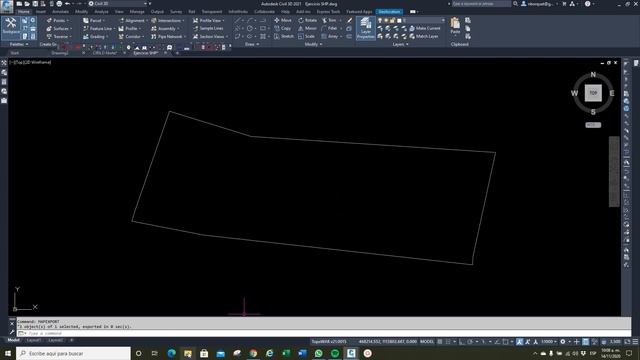Select the Move tool
The width and height of the screenshot is (640, 360).
[283, 20]
